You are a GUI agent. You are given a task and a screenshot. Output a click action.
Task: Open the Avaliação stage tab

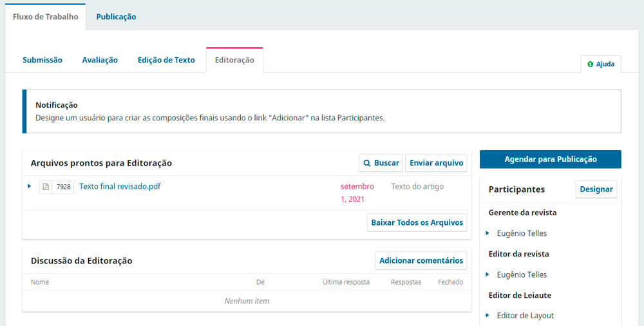(x=100, y=60)
